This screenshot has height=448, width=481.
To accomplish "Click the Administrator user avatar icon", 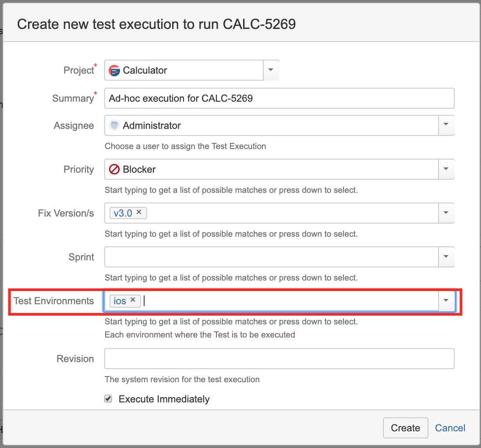I will click(x=114, y=125).
